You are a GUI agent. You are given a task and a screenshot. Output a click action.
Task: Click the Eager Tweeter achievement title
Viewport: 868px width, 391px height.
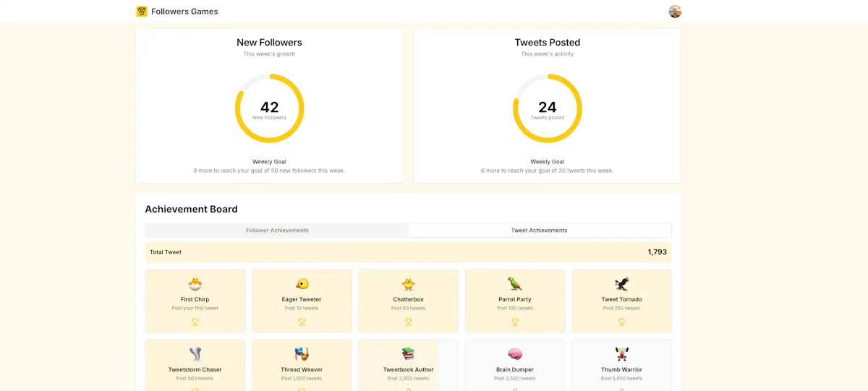pyautogui.click(x=302, y=299)
